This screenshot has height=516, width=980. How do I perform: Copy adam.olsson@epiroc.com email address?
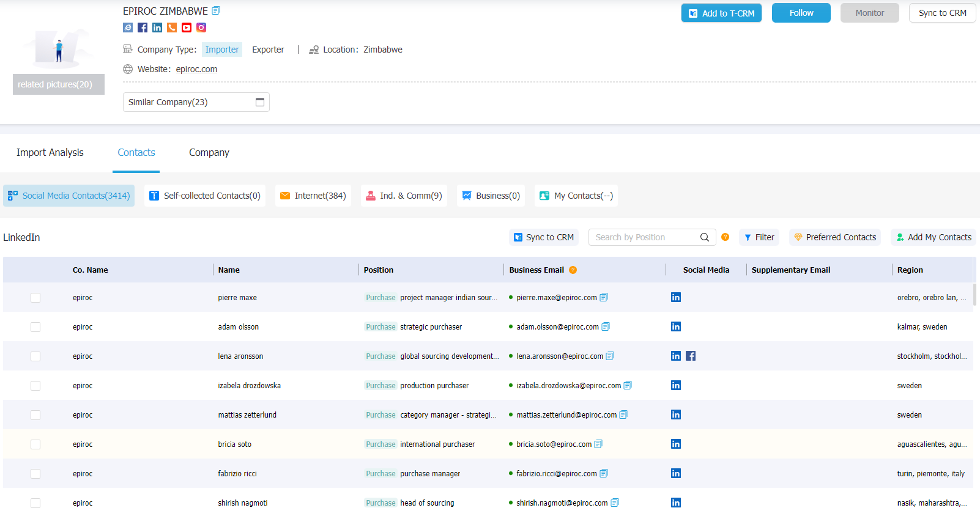[606, 326]
